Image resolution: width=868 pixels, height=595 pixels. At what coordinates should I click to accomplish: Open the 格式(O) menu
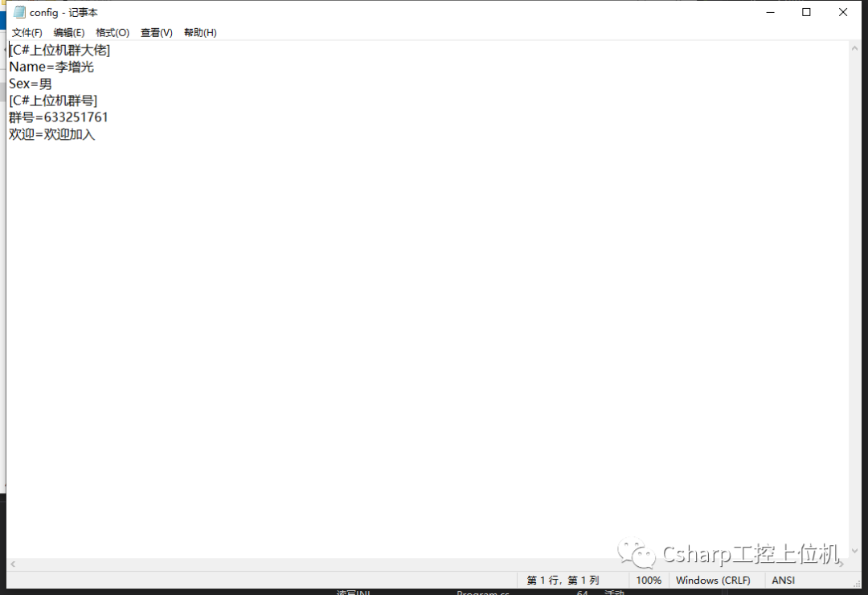point(113,33)
